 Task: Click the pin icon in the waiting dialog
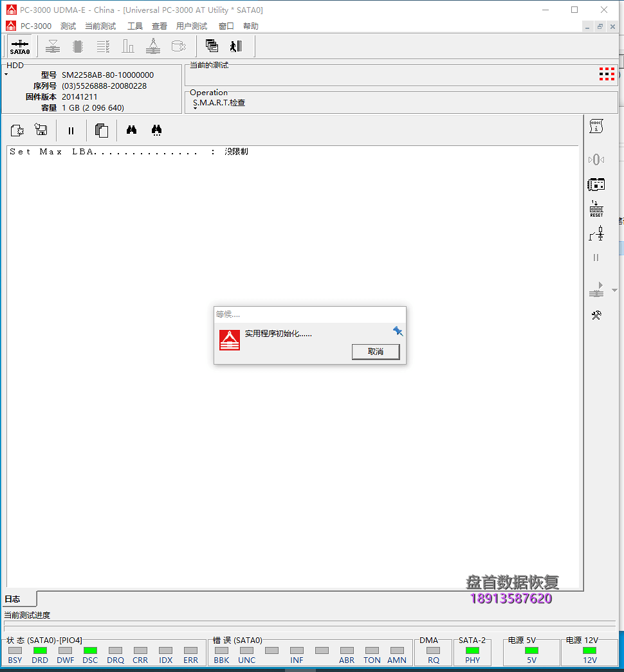(x=398, y=331)
